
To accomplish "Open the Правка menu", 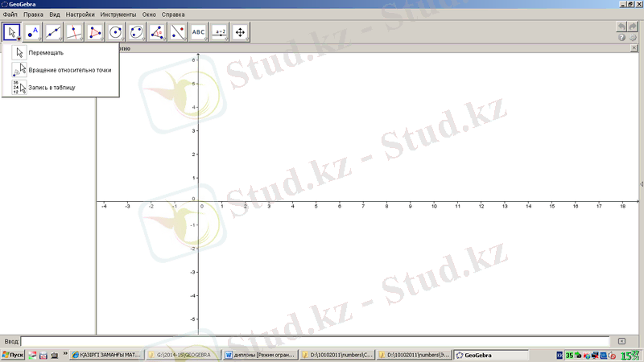I will 33,14.
